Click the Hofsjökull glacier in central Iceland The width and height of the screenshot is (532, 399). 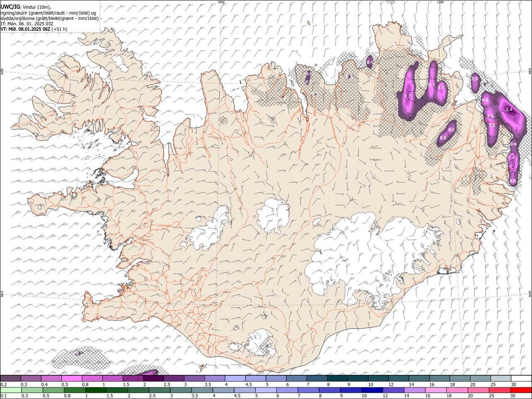273,215
